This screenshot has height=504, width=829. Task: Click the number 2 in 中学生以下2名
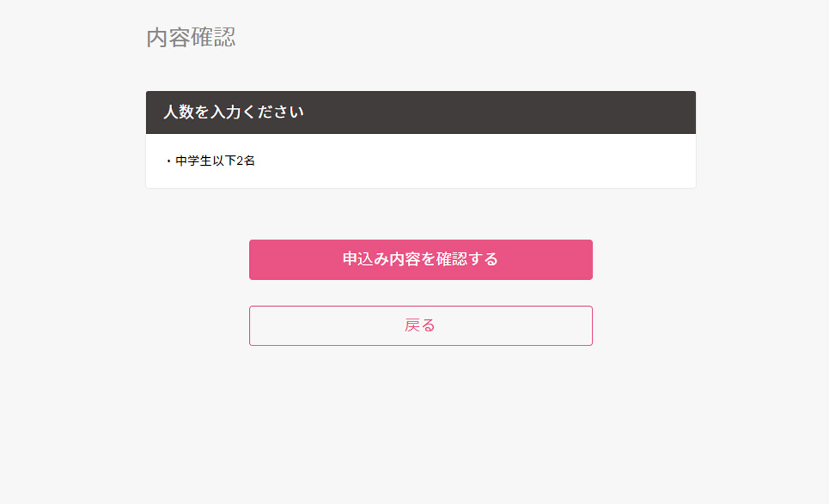click(240, 161)
